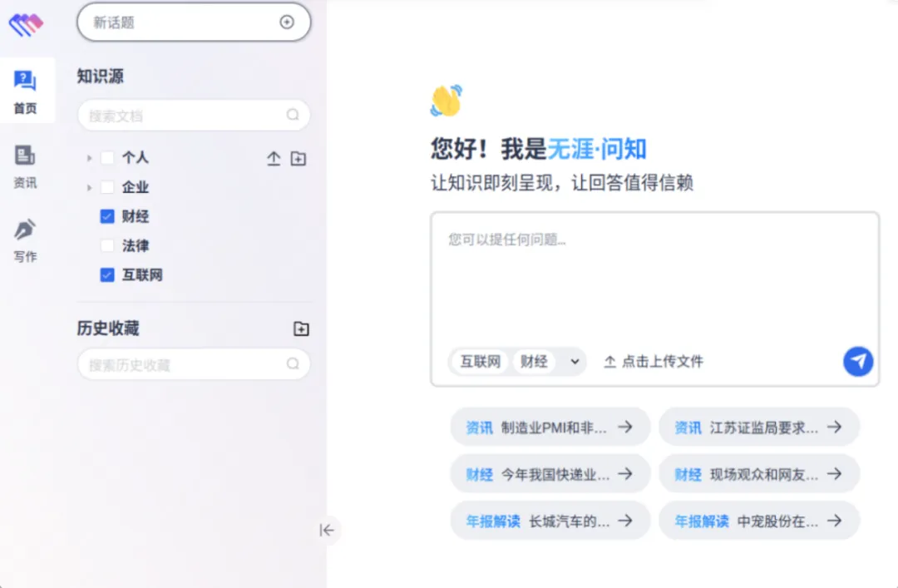Uncheck the 财经 checkbox
The image size is (898, 588).
coord(107,216)
